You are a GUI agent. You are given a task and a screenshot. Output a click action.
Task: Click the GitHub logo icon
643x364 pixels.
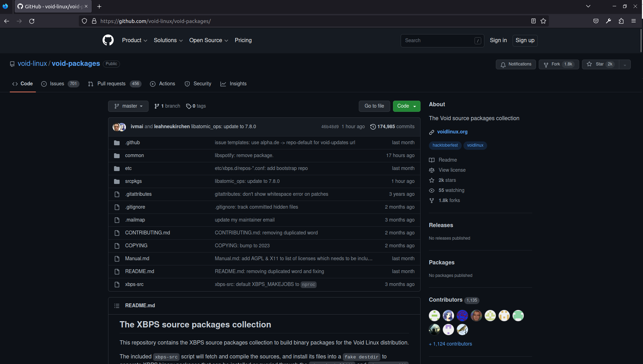pos(108,40)
